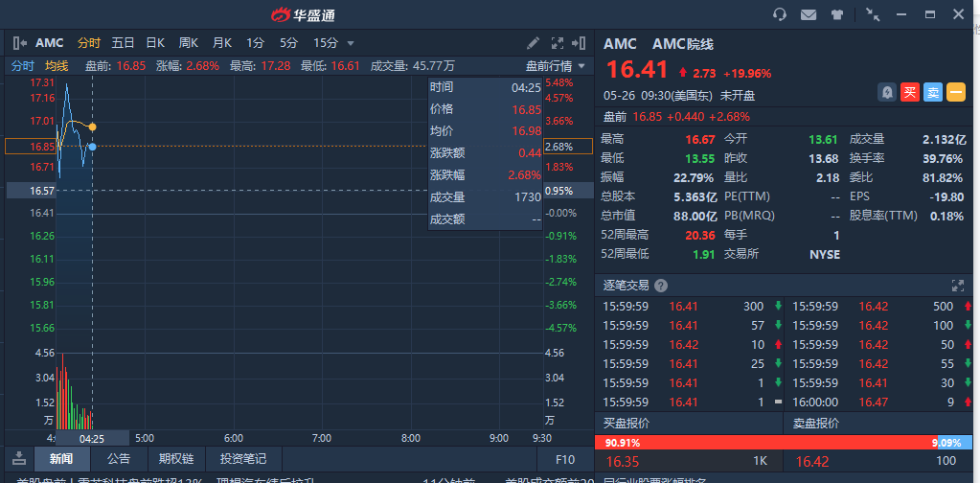Open customer service headset icon
The height and width of the screenshot is (483, 980).
[780, 14]
